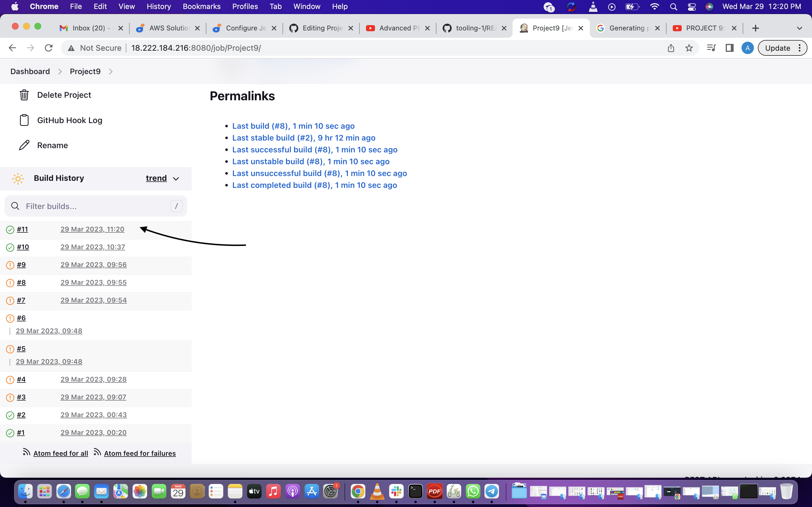Click the battery charging indicator in menu bar
Viewport: 812px width, 507px height.
point(632,6)
